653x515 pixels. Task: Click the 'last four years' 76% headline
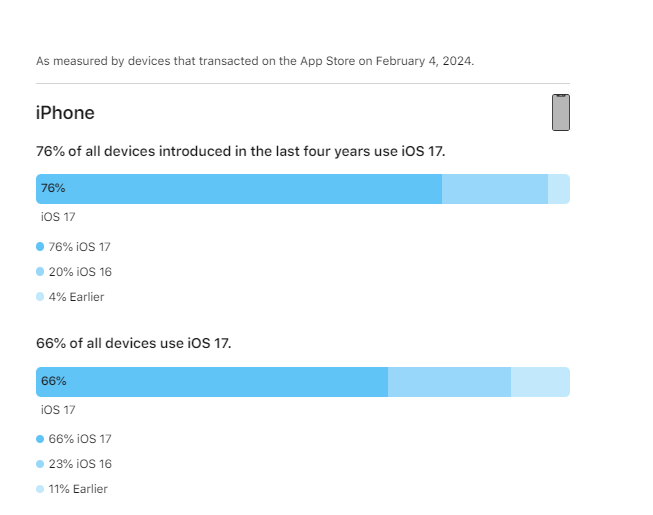pos(240,151)
